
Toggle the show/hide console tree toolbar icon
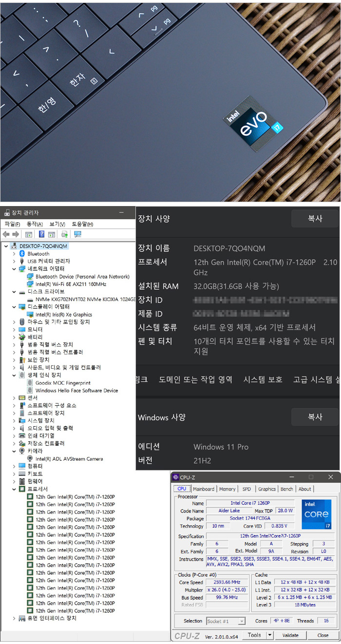28,234
